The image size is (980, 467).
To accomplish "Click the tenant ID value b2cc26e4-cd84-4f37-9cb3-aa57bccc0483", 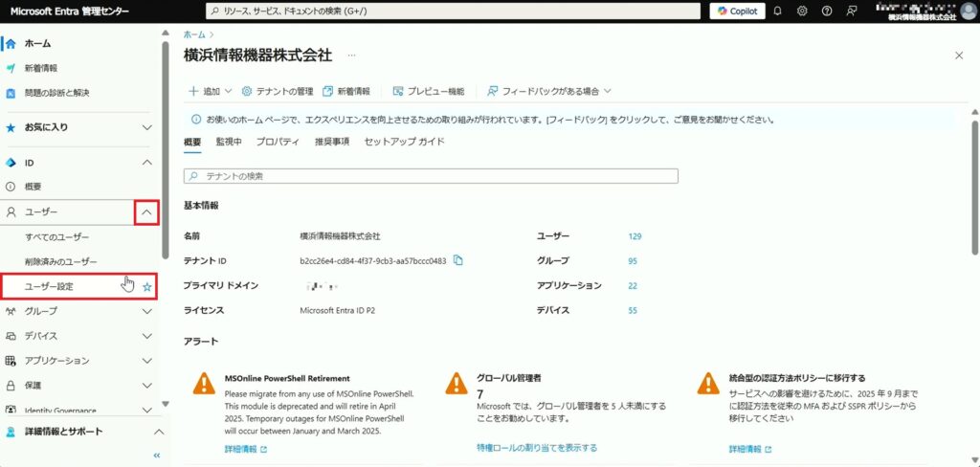I will tap(373, 261).
